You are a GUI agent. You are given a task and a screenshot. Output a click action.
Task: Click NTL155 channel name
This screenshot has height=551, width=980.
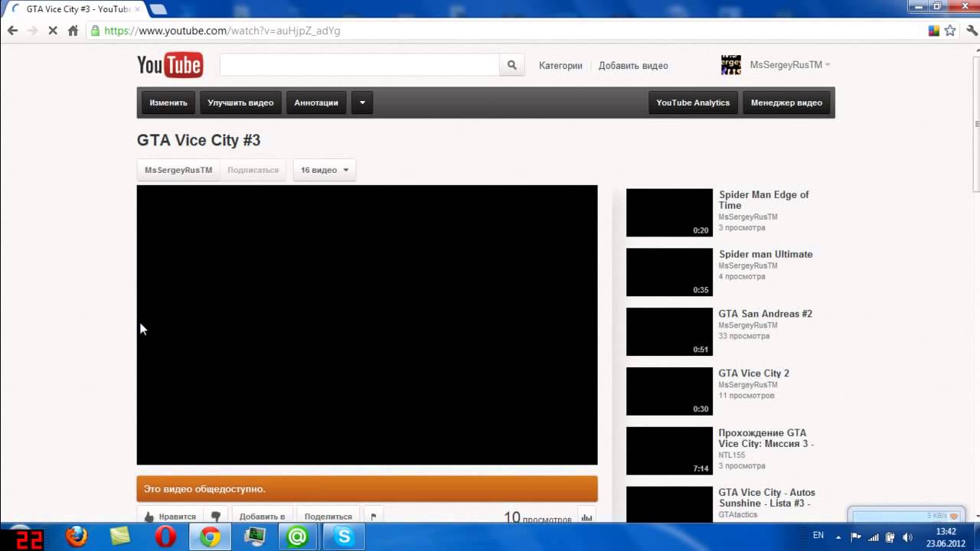coord(731,455)
